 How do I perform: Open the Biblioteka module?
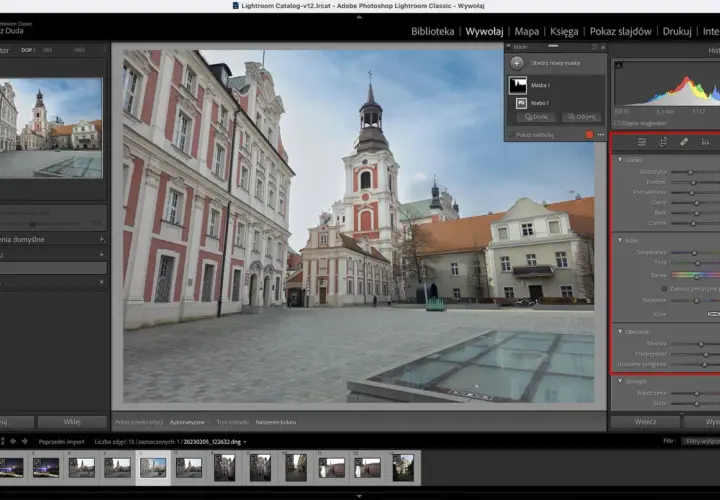432,31
